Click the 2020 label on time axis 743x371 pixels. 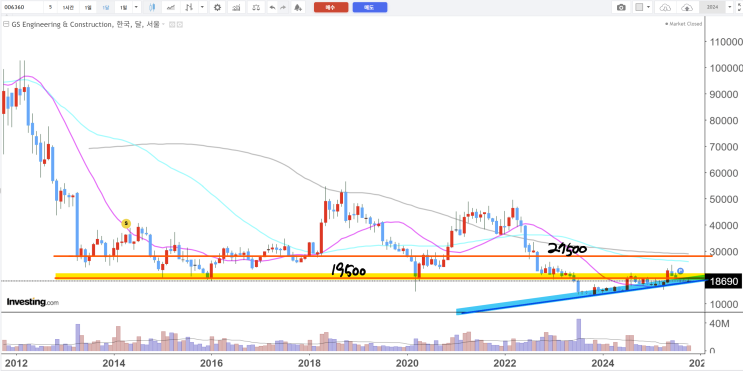pyautogui.click(x=407, y=362)
